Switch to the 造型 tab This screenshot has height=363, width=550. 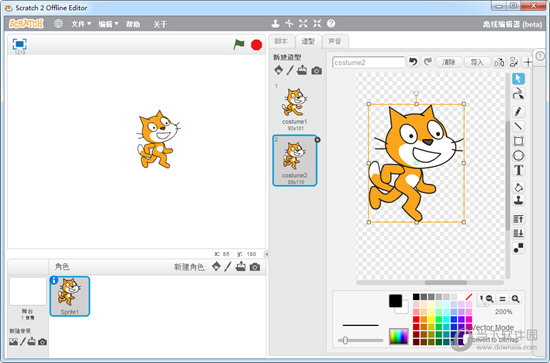(308, 41)
